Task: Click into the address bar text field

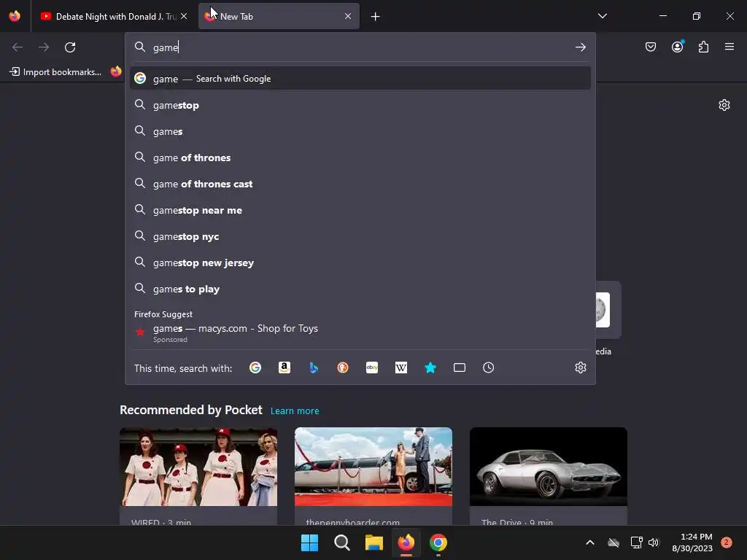Action: (x=360, y=47)
